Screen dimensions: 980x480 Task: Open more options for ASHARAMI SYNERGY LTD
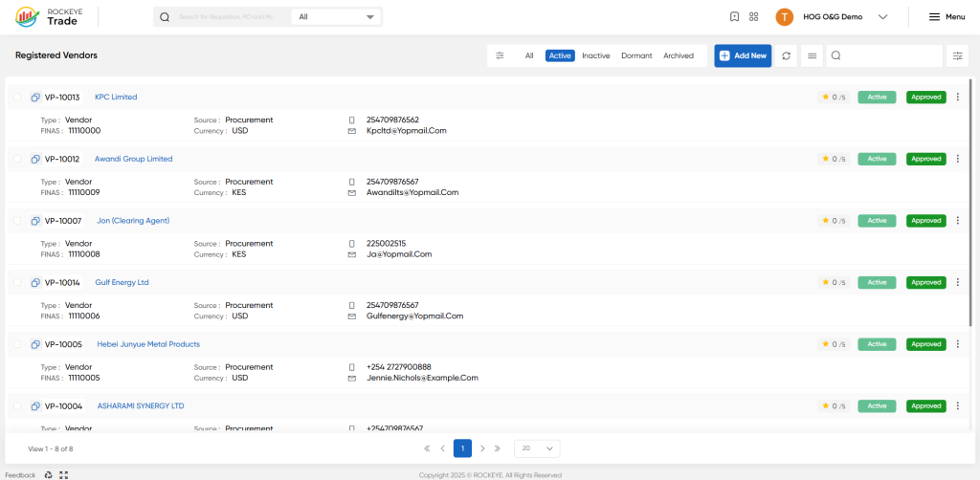(x=957, y=405)
